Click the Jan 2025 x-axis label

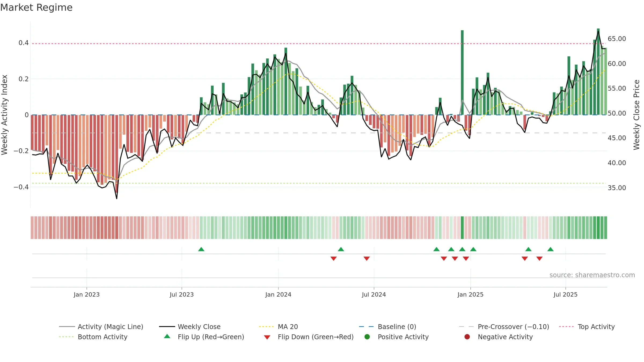tap(470, 294)
